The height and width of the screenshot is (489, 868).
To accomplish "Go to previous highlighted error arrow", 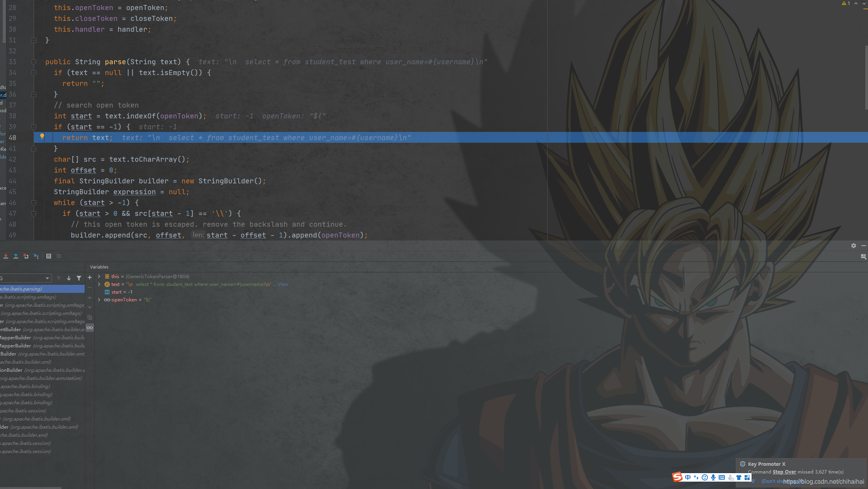I will [856, 3].
